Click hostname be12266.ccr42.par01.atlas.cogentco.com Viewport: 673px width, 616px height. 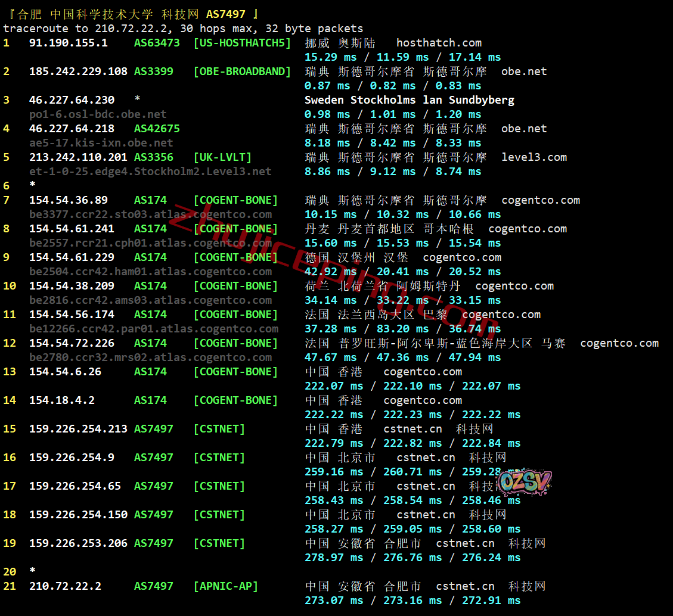pyautogui.click(x=154, y=329)
